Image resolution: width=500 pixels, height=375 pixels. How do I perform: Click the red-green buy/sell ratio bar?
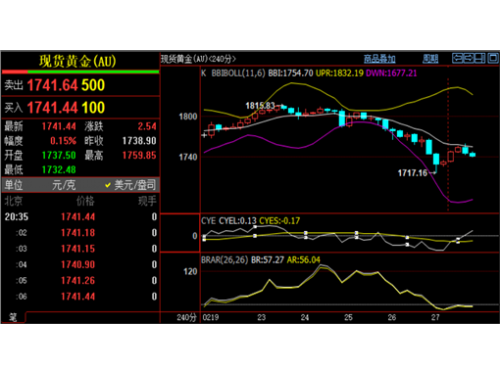(x=80, y=72)
